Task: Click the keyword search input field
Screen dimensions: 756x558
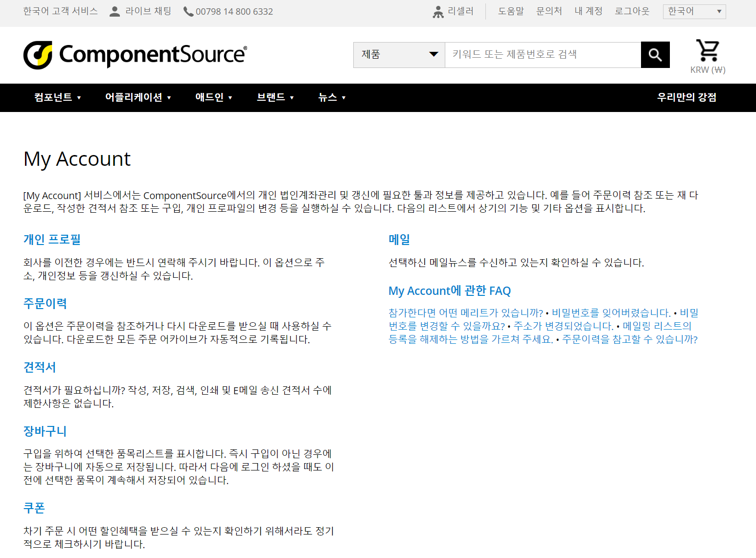Action: coord(543,55)
